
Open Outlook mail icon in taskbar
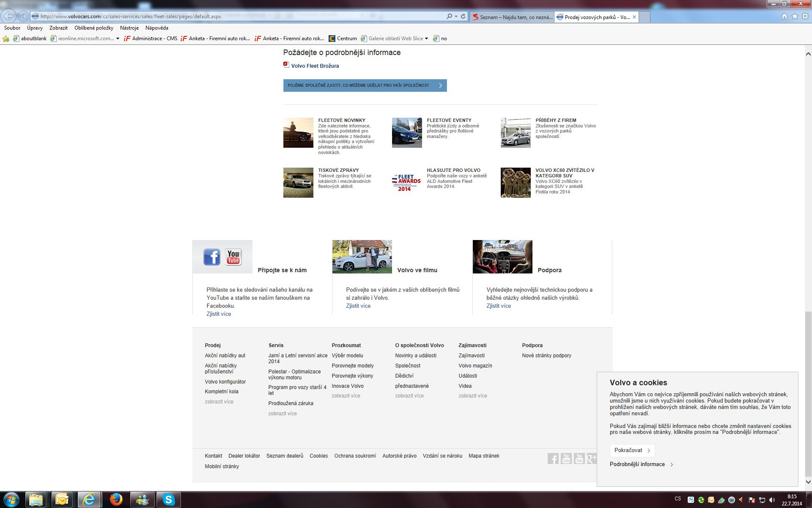click(62, 500)
